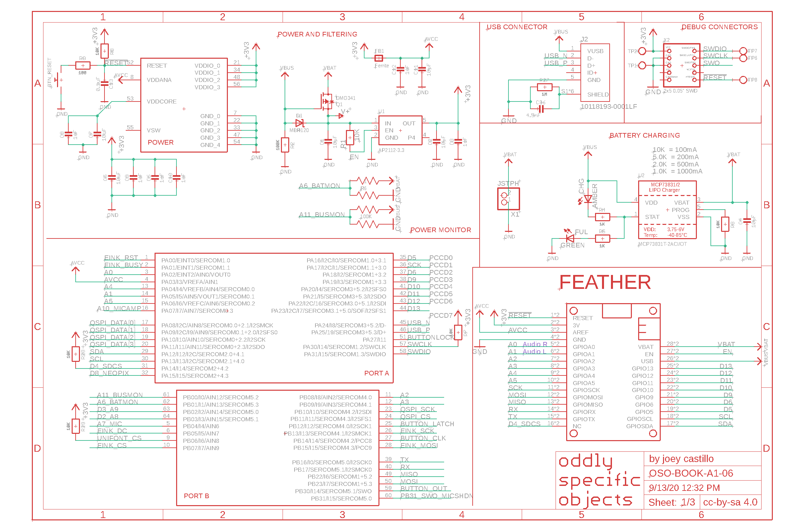The width and height of the screenshot is (804, 532).
Task: Select the "BUTTON_CLK" net label
Action: (423, 438)
